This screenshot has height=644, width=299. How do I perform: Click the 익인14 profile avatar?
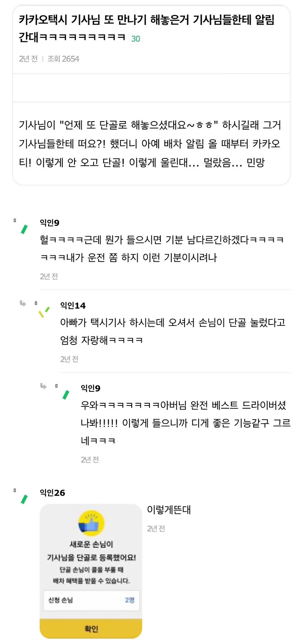44,311
